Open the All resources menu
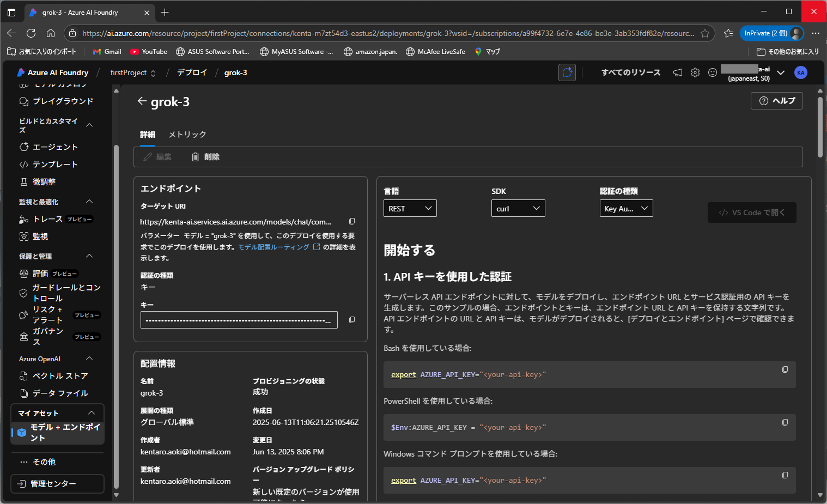The width and height of the screenshot is (827, 504). 631,72
